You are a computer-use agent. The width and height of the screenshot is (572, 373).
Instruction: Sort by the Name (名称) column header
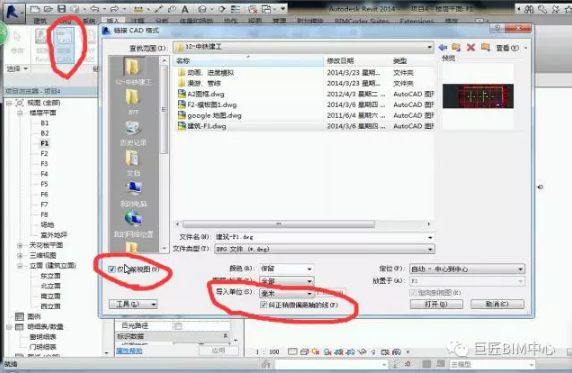click(248, 61)
